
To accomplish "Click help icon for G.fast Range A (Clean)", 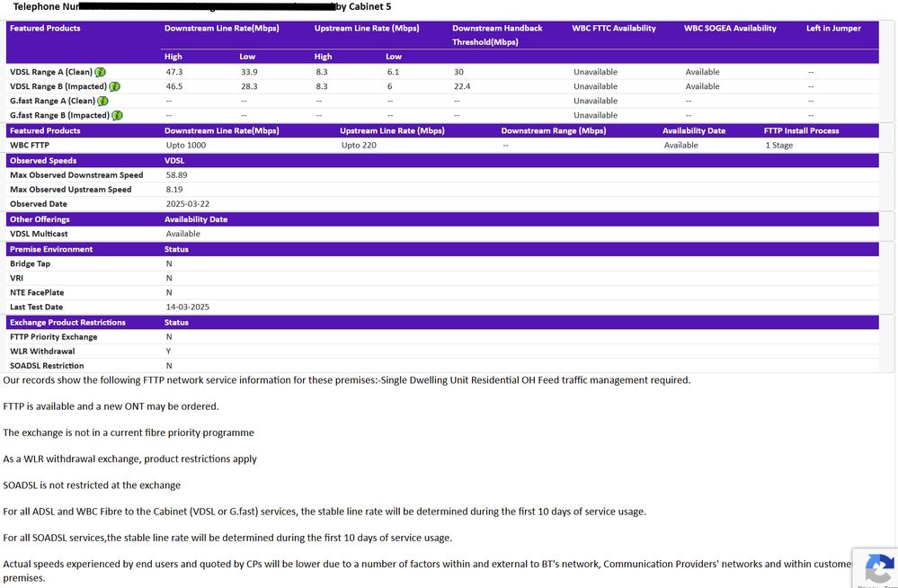I will coord(102,101).
